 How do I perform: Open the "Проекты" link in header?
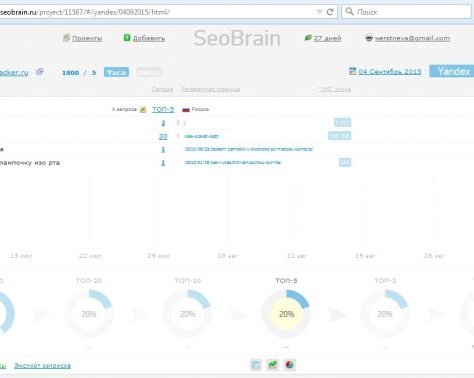[x=87, y=38]
